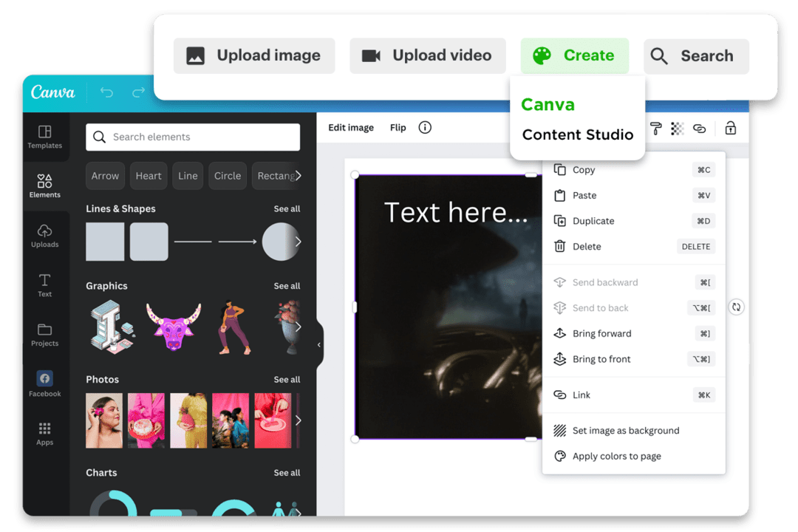Click the 'Text here...' text on the image
The image size is (798, 532).
[456, 212]
